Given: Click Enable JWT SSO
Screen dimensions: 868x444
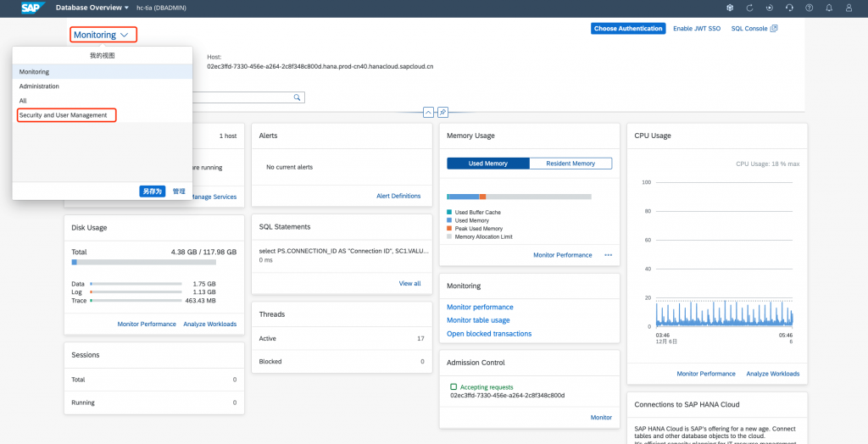Looking at the screenshot, I should (x=697, y=28).
